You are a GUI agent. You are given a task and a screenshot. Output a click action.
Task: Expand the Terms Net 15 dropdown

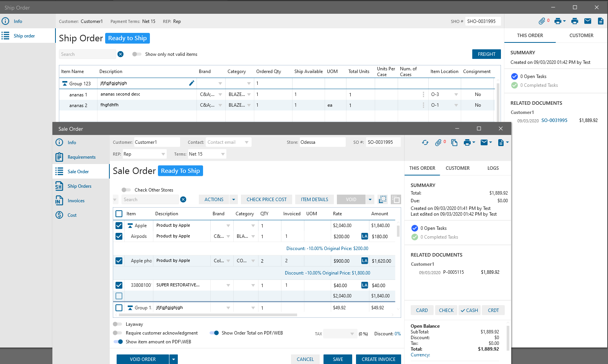coord(223,154)
